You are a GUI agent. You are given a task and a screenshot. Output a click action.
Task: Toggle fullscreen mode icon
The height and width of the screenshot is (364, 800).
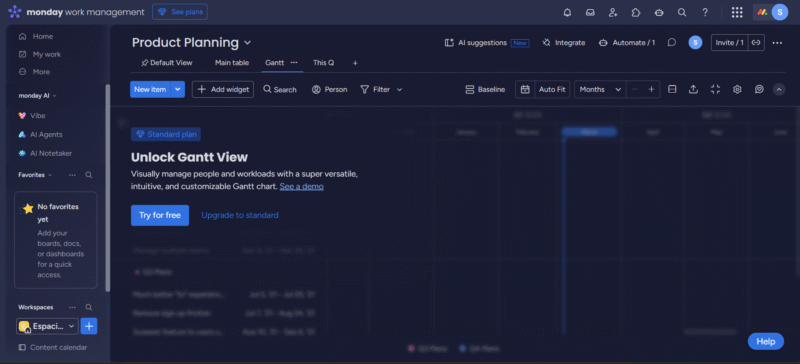[x=715, y=89]
